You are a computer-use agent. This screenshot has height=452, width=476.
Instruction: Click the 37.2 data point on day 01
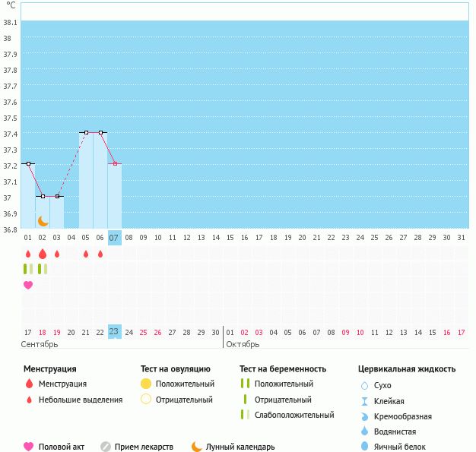coord(28,163)
